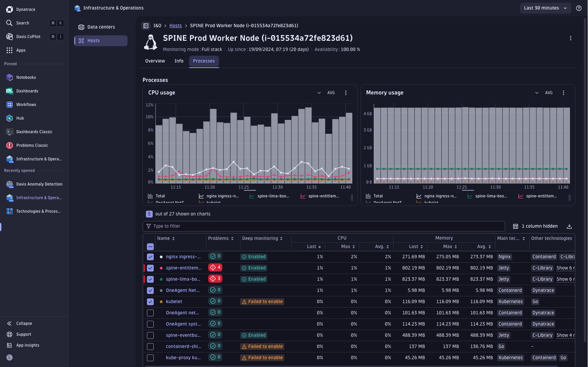Screen dimensions: 588x367
Task: Open Last 30 minutes timeframe dropdown
Action: pos(545,8)
